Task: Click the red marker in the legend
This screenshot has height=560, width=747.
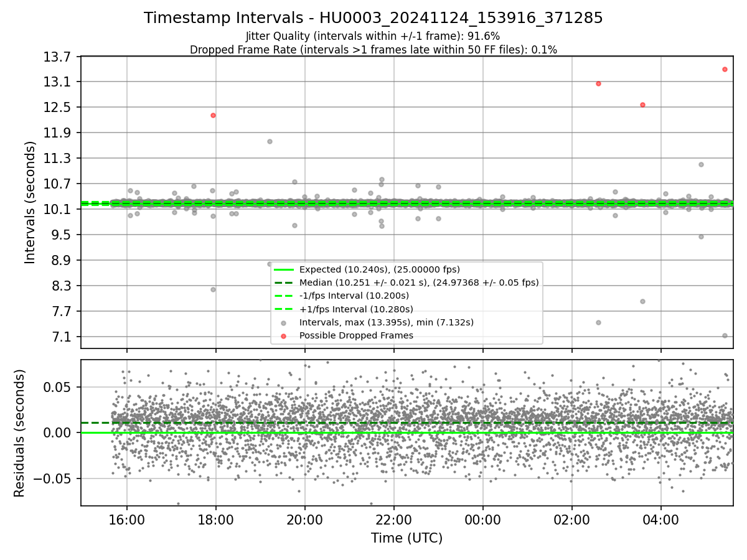Action: tap(283, 336)
